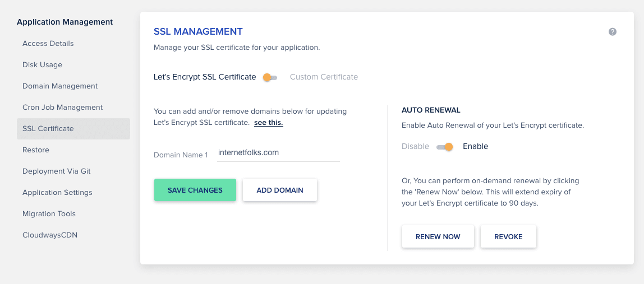Open the help question mark icon

coord(613,31)
